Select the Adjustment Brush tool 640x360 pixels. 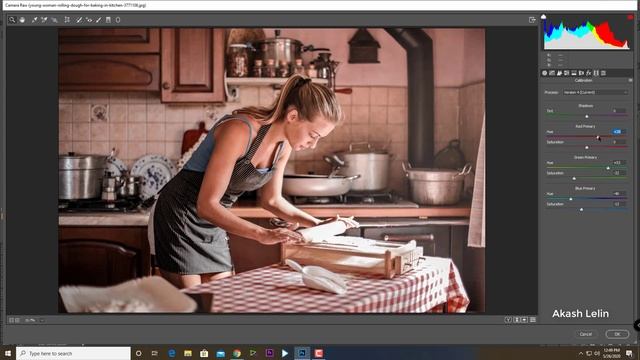tap(98, 20)
